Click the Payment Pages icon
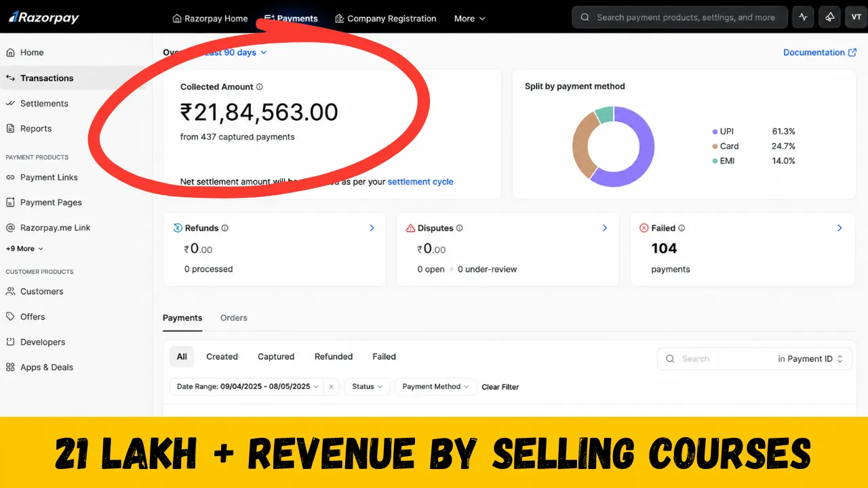The width and height of the screenshot is (868, 488). pos(10,202)
